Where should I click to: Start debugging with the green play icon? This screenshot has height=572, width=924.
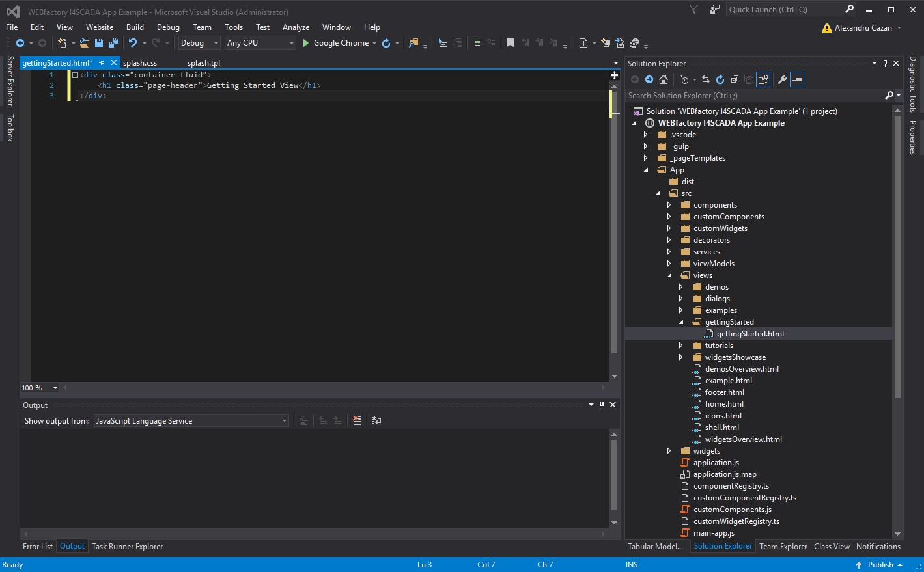(x=305, y=43)
